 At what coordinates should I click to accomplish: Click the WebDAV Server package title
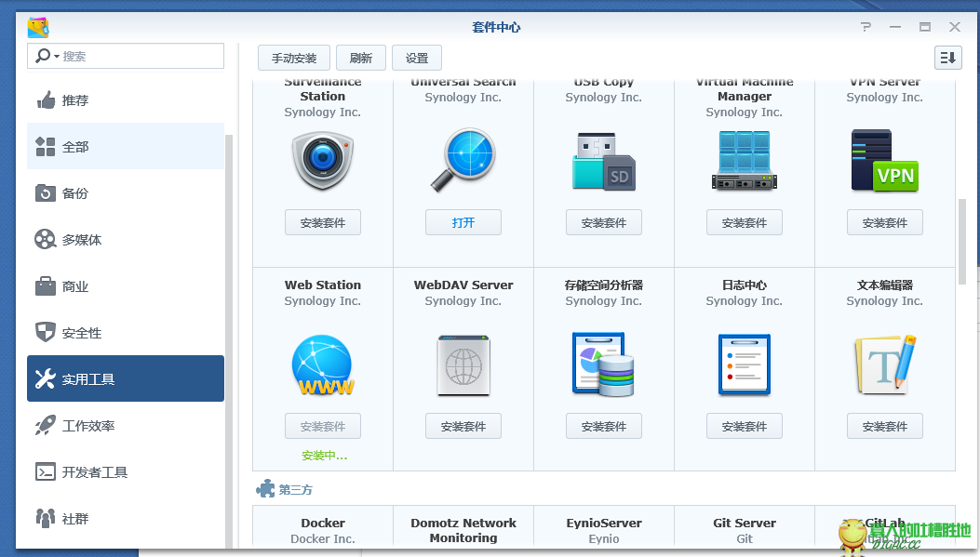coord(463,285)
